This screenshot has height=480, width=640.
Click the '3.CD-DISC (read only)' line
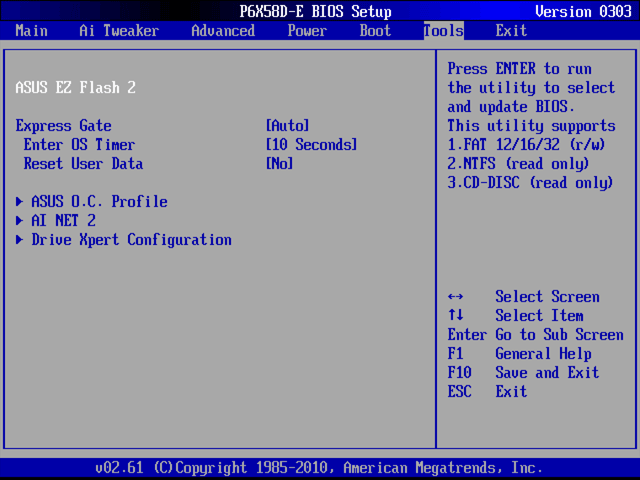coord(530,182)
